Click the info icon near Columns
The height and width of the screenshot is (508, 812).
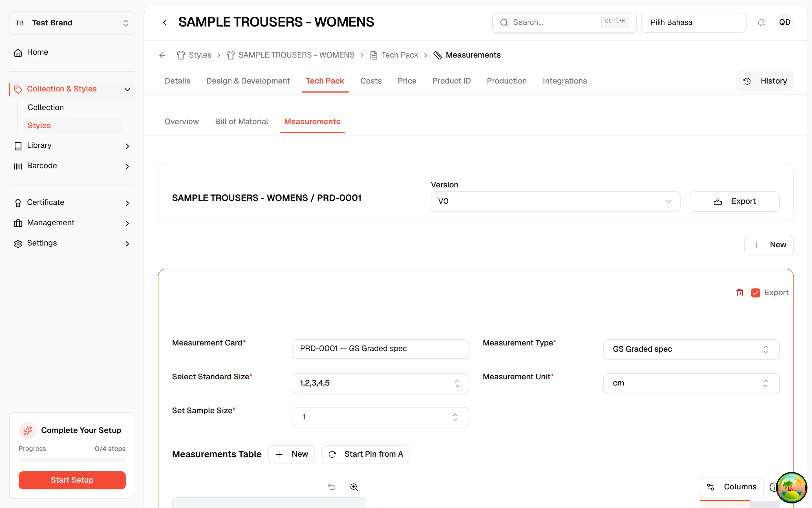[x=773, y=487]
